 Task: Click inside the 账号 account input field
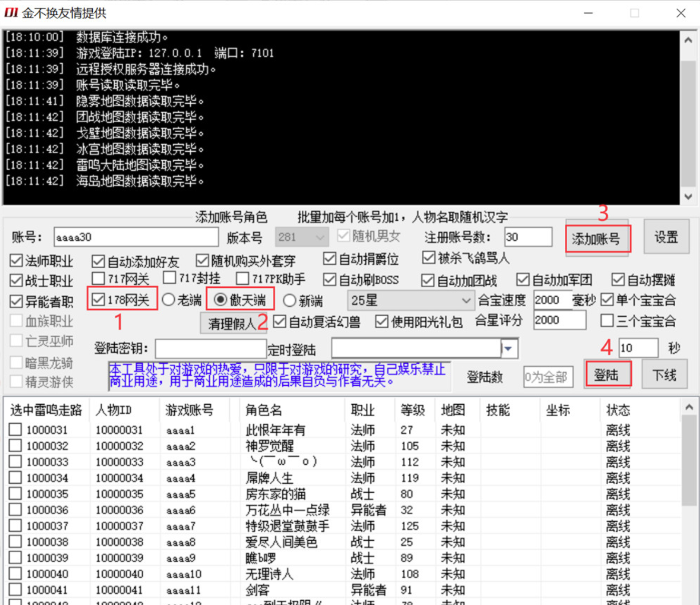pos(136,236)
